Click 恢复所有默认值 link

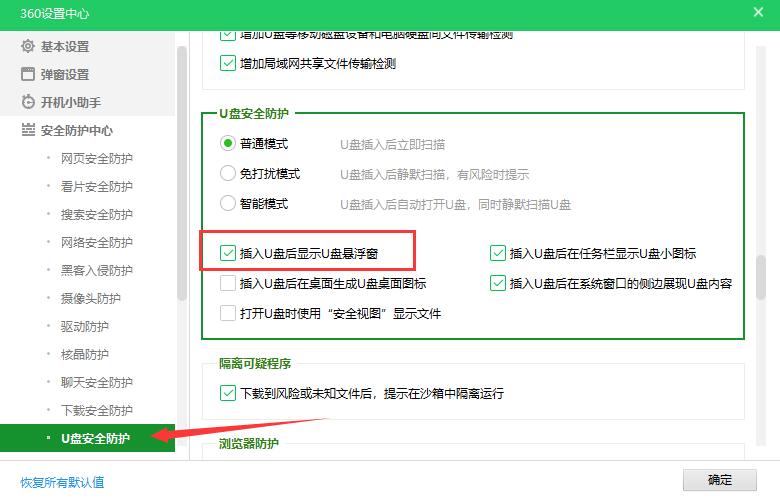coord(62,483)
